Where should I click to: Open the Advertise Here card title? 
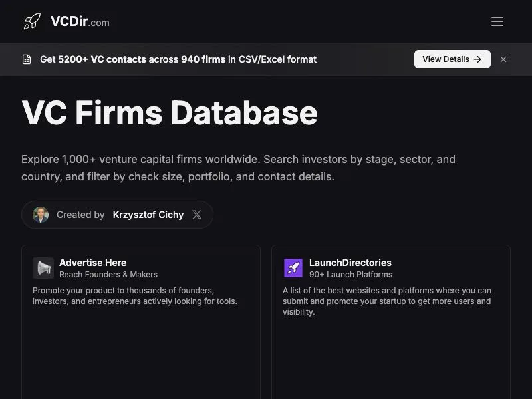92,263
